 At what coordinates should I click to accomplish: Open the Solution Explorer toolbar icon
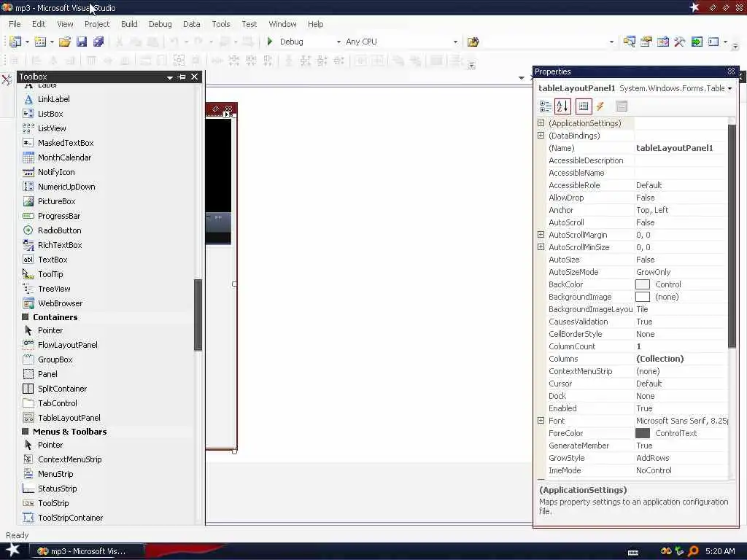point(630,42)
